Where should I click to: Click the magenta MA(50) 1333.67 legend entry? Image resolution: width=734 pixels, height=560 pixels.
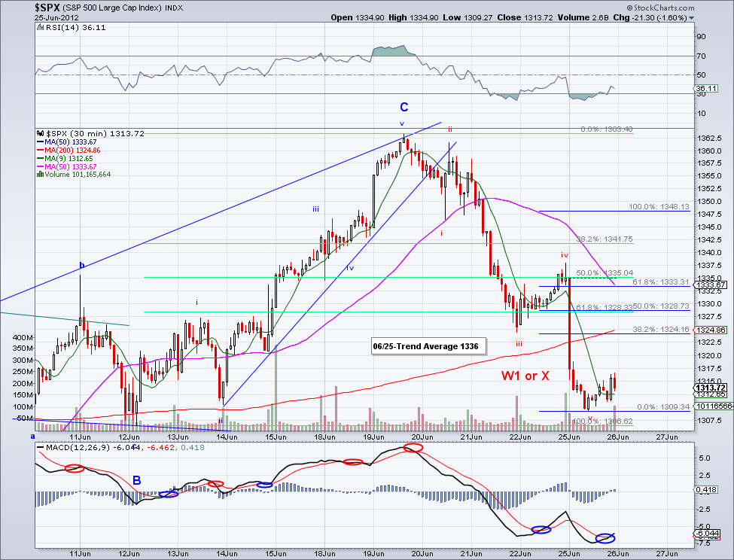[67, 166]
